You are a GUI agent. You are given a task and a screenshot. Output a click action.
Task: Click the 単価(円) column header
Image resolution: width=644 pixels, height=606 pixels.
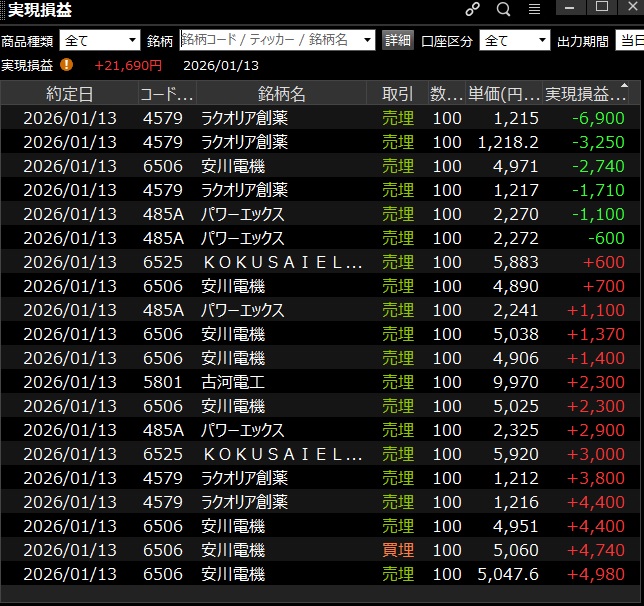pos(504,94)
